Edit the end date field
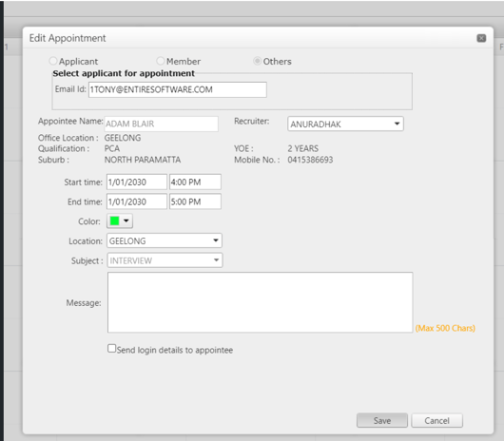Screen dimensions: 504x441 pos(137,201)
